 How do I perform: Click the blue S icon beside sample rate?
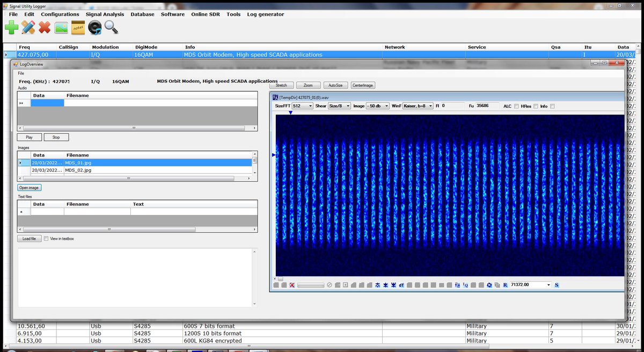pos(557,285)
